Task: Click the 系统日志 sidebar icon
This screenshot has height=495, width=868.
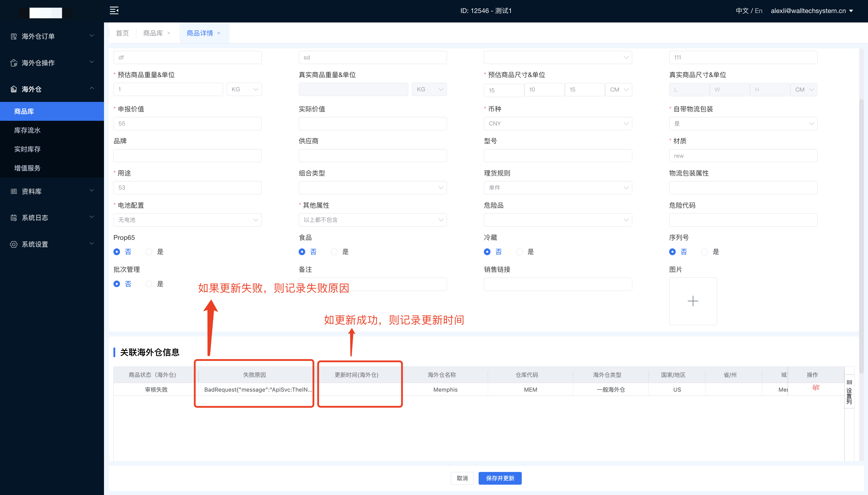Action: 14,218
